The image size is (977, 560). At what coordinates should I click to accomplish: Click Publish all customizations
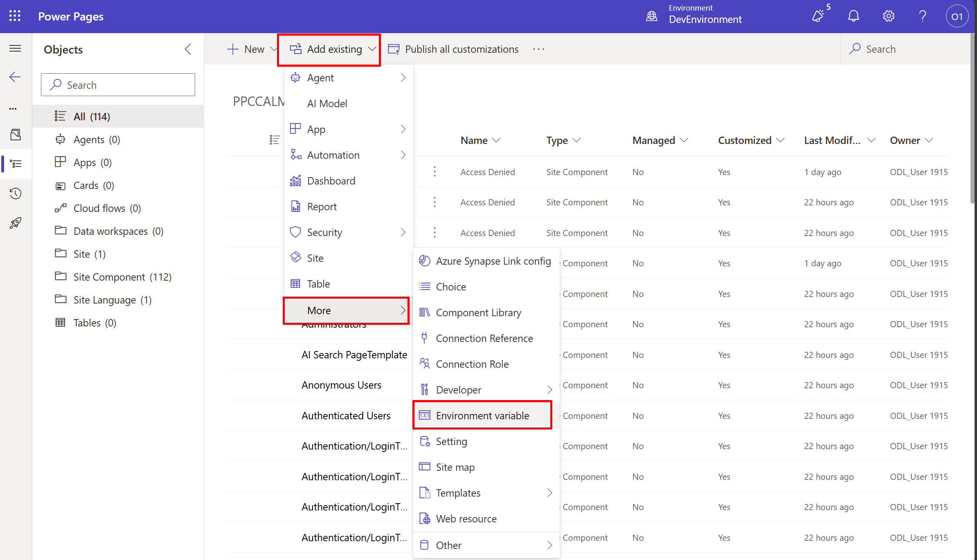point(453,49)
